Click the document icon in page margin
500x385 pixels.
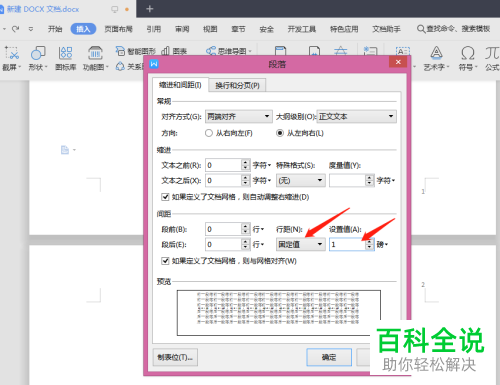point(65,150)
